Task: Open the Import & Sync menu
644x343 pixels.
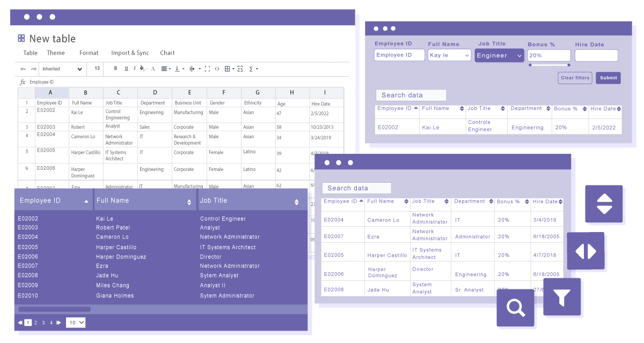Action: [x=130, y=53]
